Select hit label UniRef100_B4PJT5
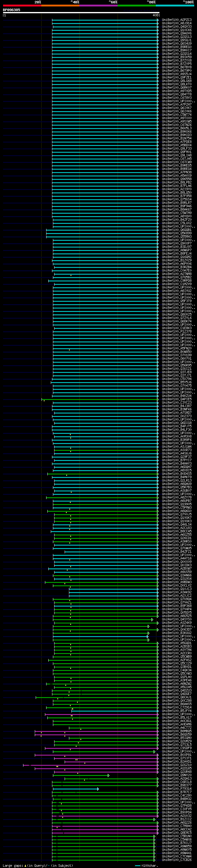 click(176, 426)
